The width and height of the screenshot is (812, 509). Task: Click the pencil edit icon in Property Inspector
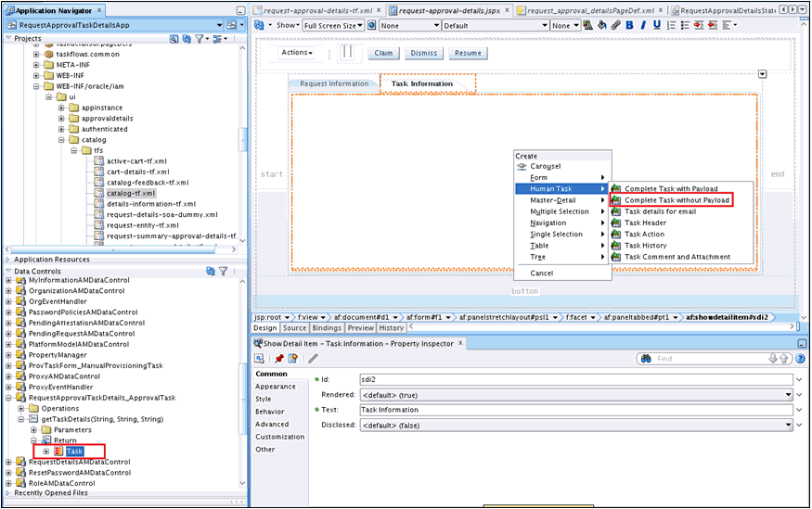pos(313,359)
